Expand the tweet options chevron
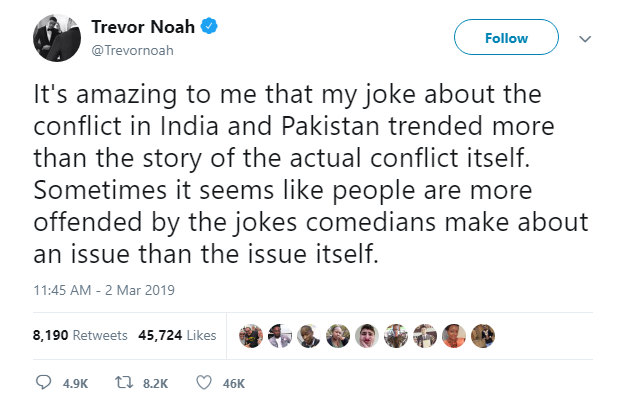 pos(585,38)
